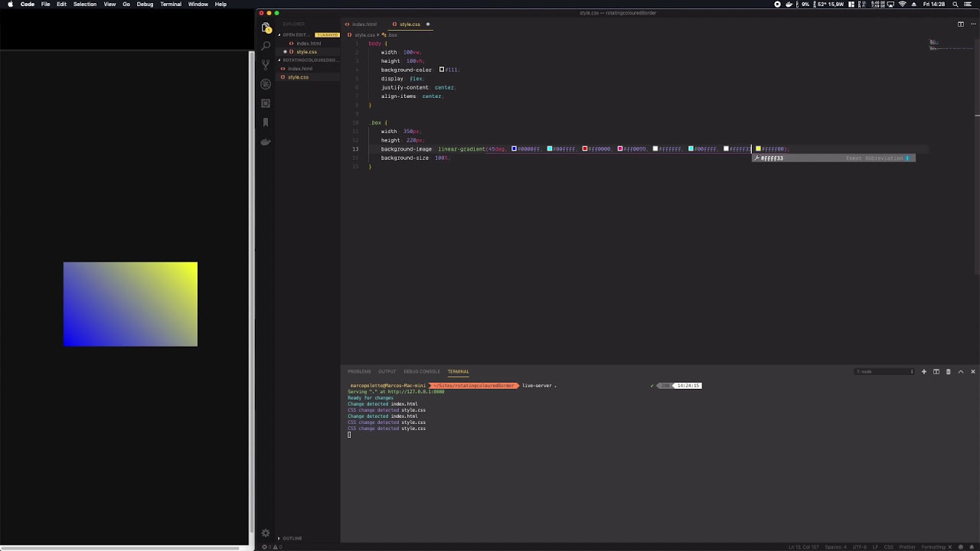Click the Docker whale menu bar icon
Viewport: 980px width, 551px height.
click(x=789, y=4)
